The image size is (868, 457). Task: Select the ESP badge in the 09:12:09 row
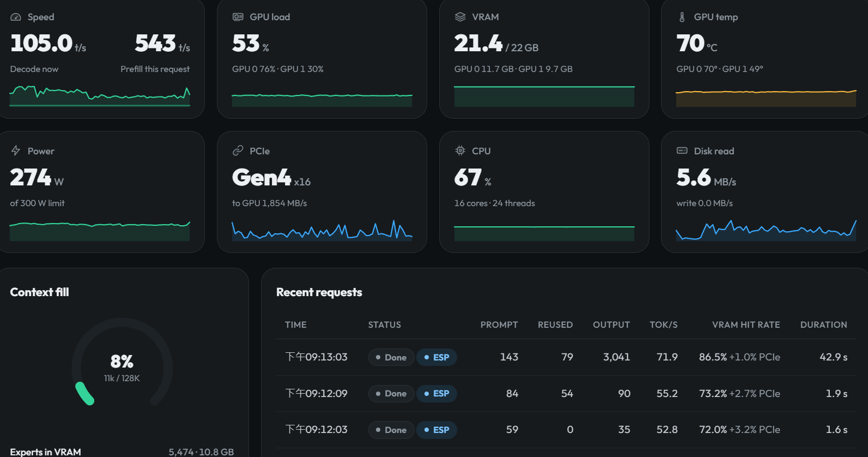point(436,394)
